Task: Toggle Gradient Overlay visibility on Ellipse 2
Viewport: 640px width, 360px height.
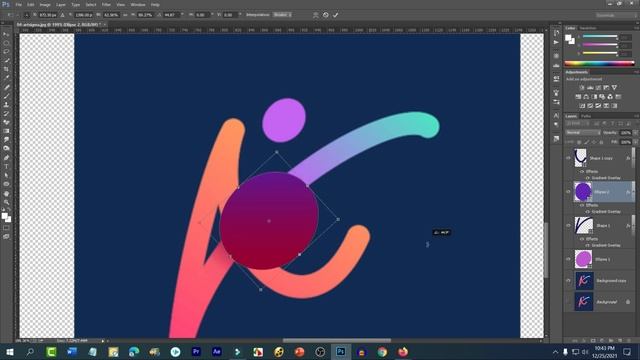Action: click(x=588, y=211)
